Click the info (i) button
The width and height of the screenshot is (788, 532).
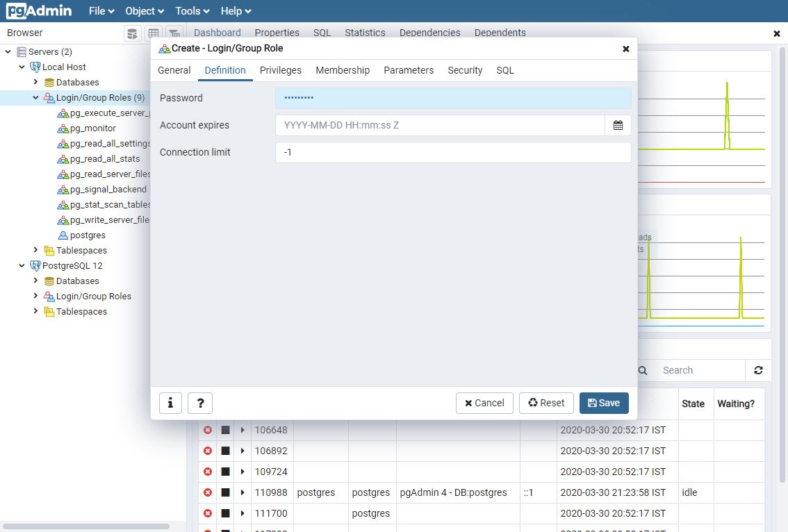[x=170, y=403]
